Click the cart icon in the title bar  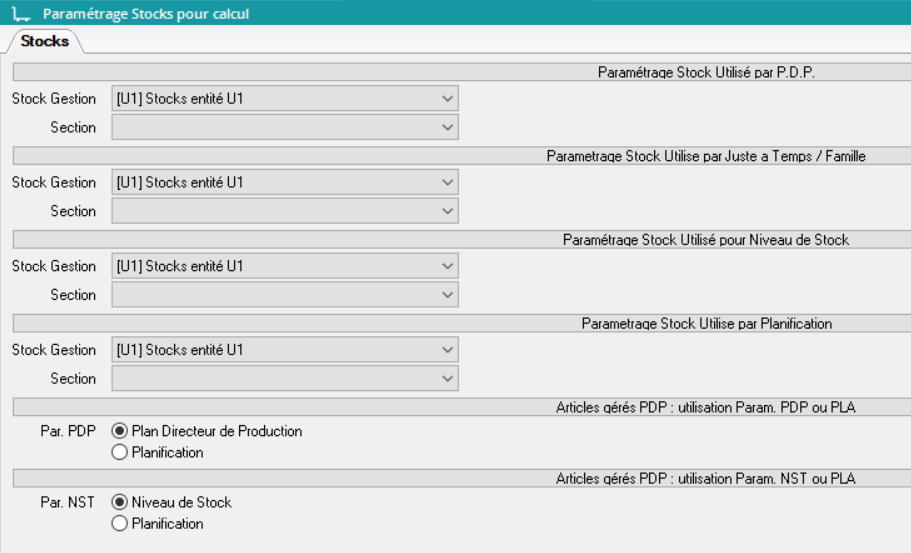point(20,14)
